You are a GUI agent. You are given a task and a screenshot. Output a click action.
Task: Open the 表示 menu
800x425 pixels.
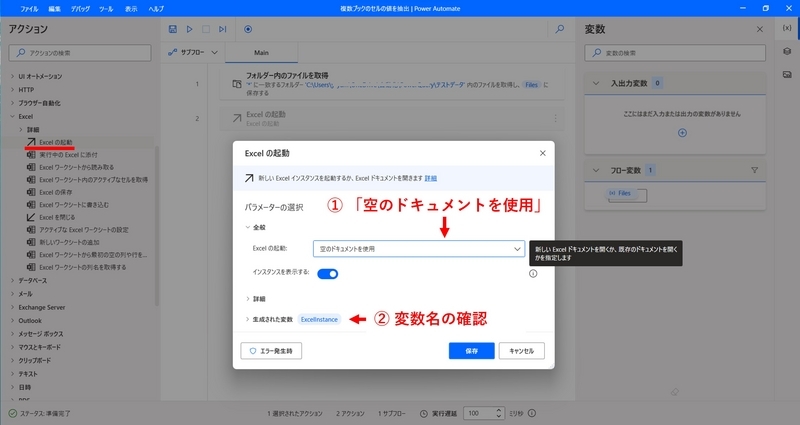tap(131, 9)
